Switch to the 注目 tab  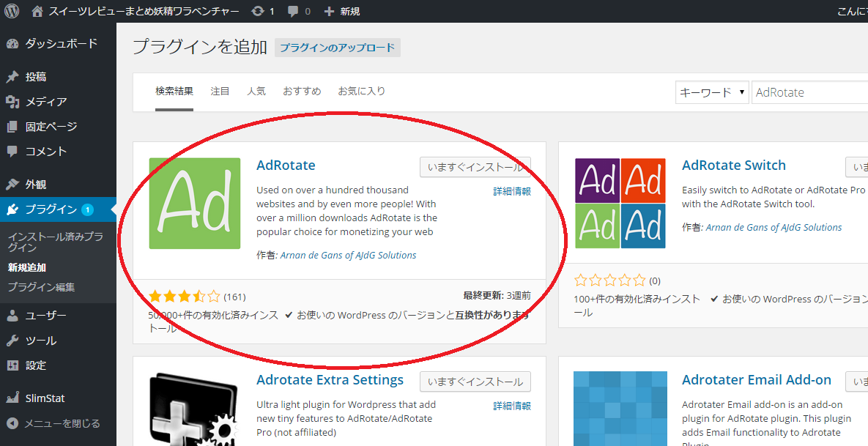[x=220, y=91]
